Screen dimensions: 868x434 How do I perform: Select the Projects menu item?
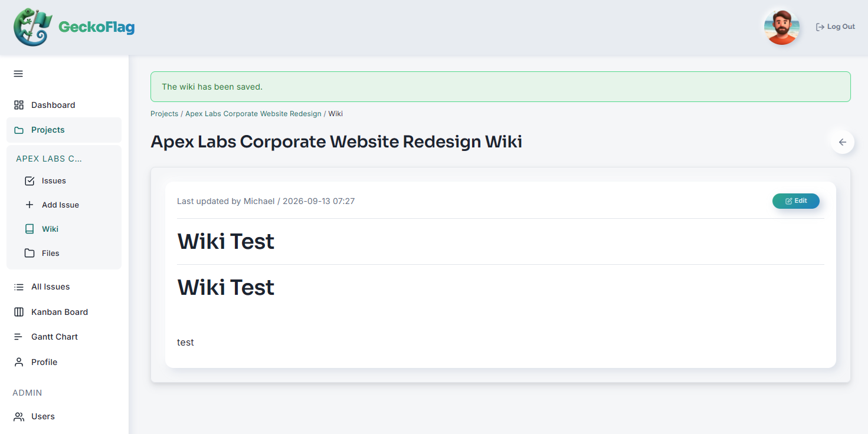[64, 130]
